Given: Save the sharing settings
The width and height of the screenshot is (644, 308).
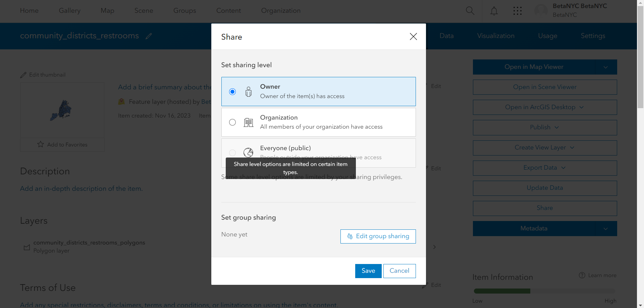Looking at the screenshot, I should (x=368, y=271).
